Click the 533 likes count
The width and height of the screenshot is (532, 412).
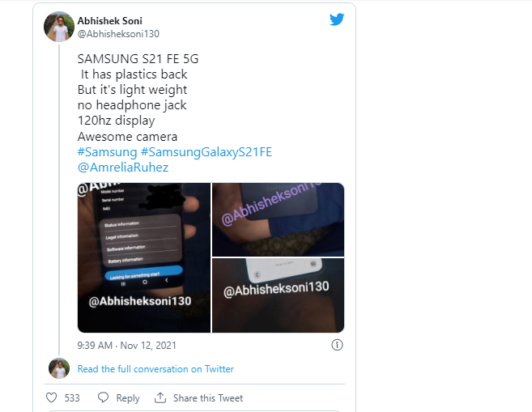tap(72, 398)
